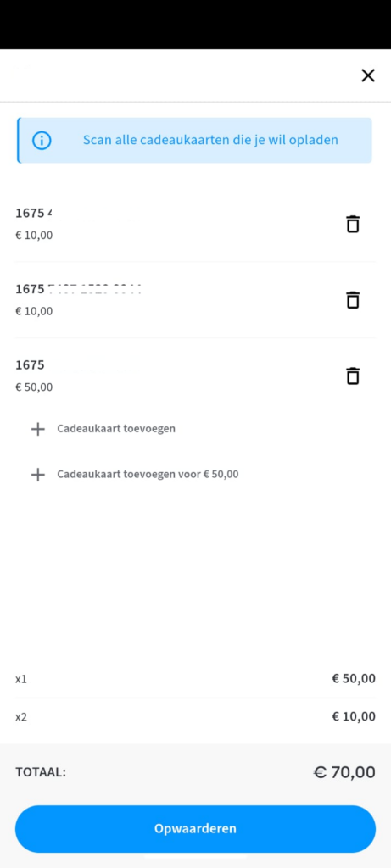391x868 pixels.
Task: Select the Cadeaukaart toevoegen option
Action: [x=116, y=428]
